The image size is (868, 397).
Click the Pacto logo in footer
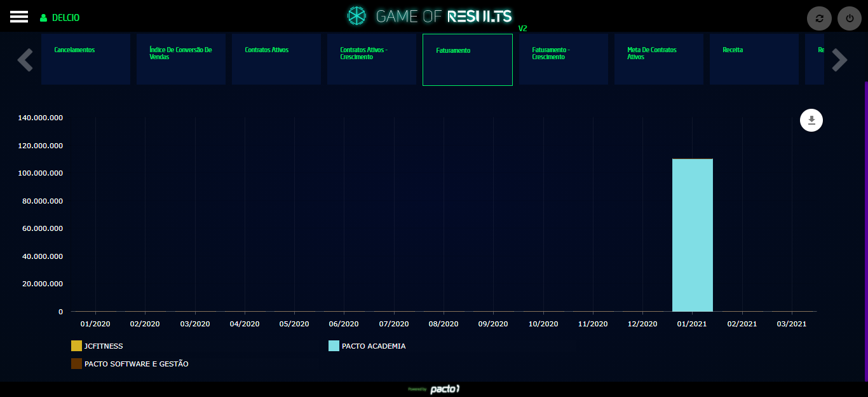[x=444, y=389]
